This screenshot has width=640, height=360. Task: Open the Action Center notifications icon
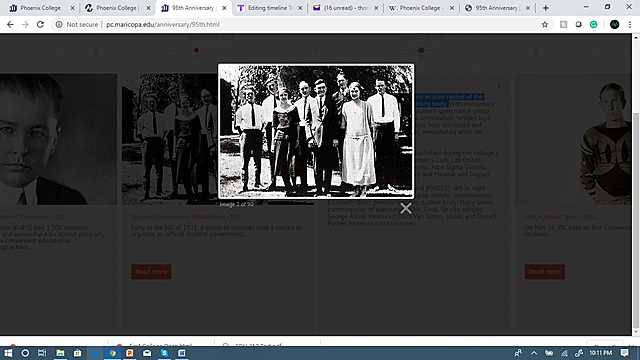624,353
